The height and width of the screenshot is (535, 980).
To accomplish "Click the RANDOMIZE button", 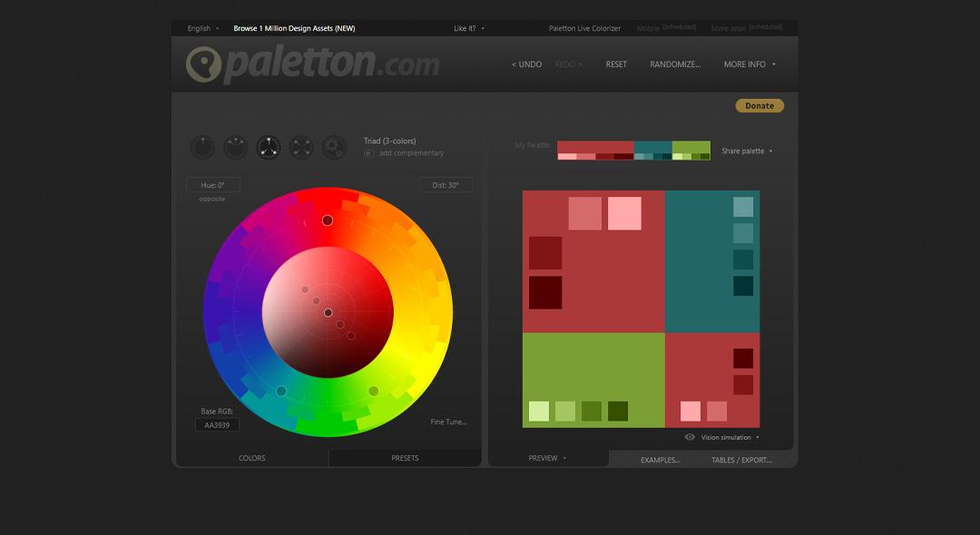I will pos(675,64).
